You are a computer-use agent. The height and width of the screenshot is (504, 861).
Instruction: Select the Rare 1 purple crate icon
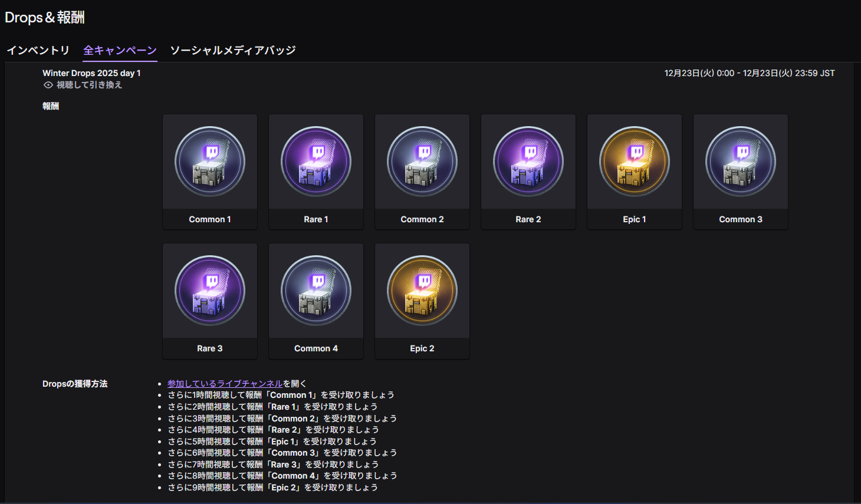click(316, 162)
